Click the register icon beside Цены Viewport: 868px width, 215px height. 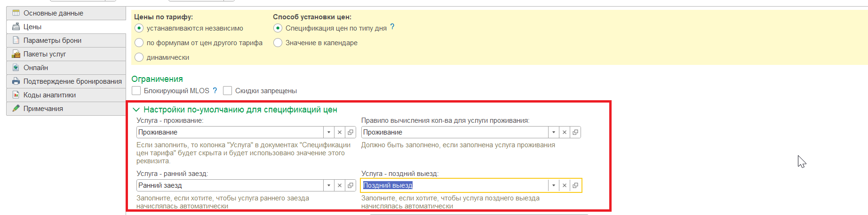(x=16, y=27)
